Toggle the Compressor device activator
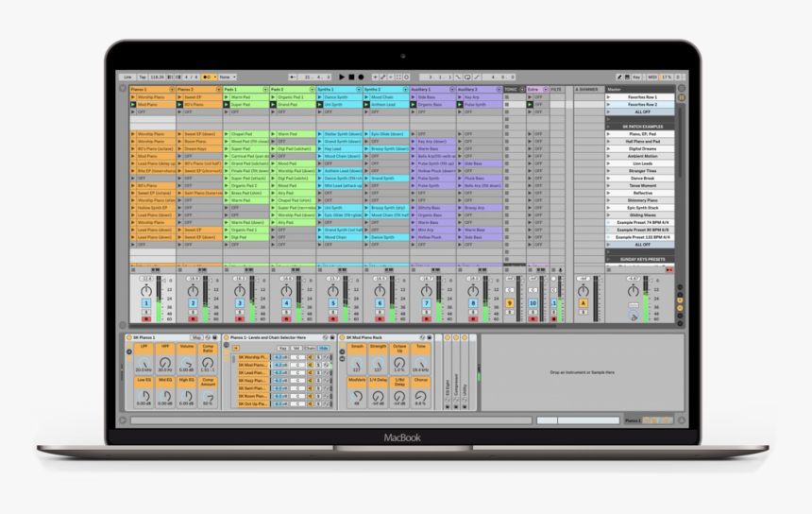The width and height of the screenshot is (812, 514). pos(456,338)
